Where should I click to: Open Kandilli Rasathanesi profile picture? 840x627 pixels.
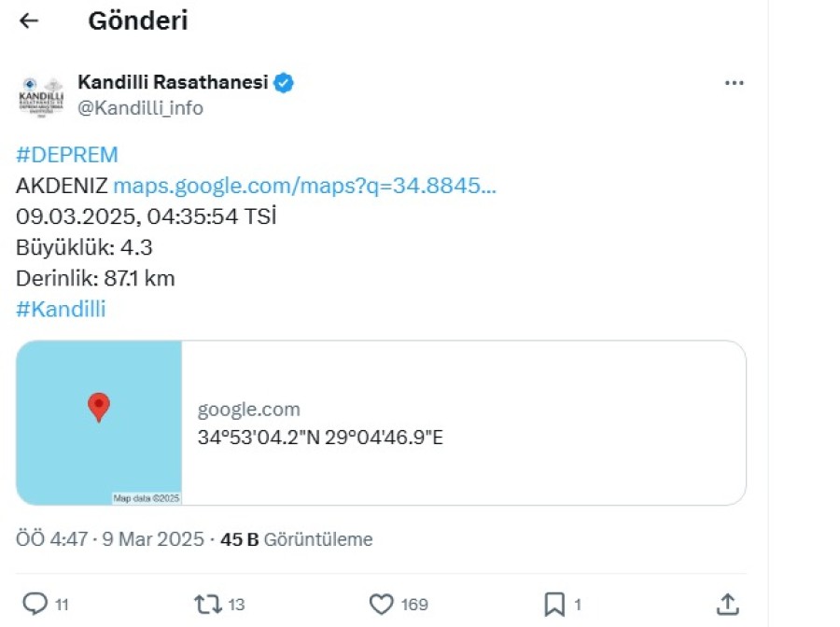point(41,96)
